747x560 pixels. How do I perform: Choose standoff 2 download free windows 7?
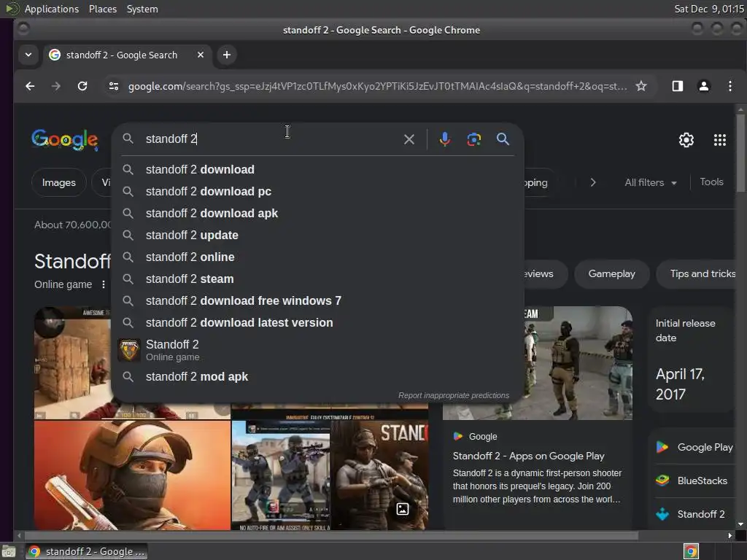click(x=317, y=301)
